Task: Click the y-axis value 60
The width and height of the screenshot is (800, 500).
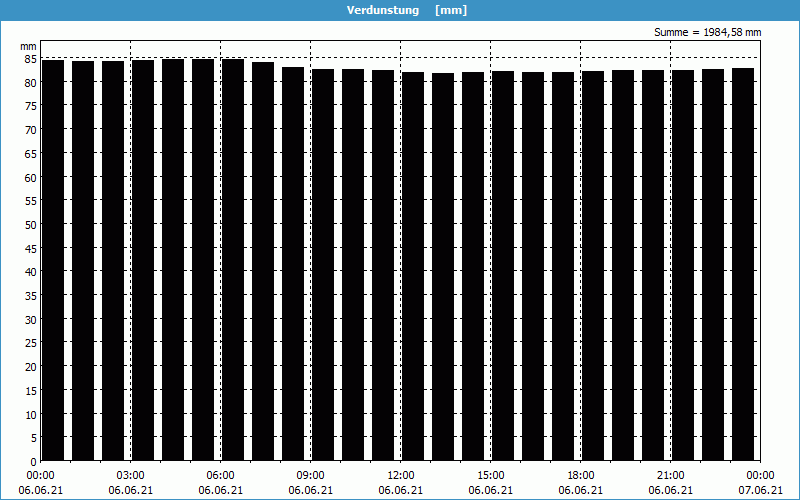Action: [x=31, y=178]
